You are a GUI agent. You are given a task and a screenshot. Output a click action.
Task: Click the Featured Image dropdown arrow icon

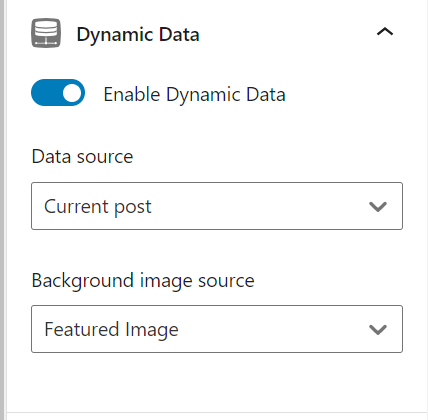378,330
